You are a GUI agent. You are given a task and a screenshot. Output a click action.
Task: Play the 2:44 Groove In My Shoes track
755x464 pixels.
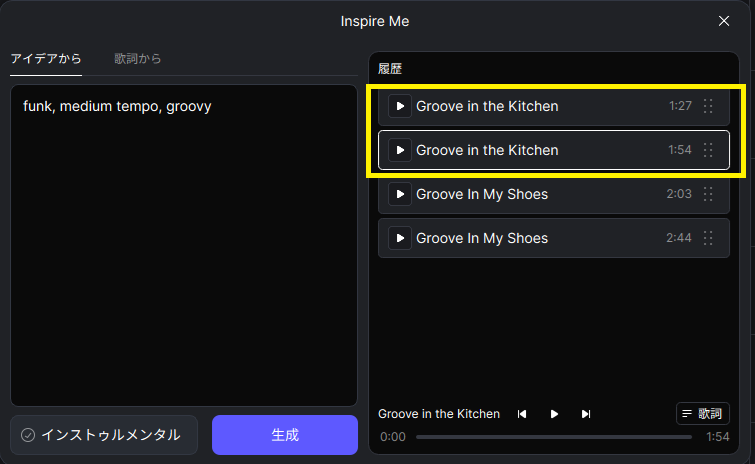click(400, 238)
